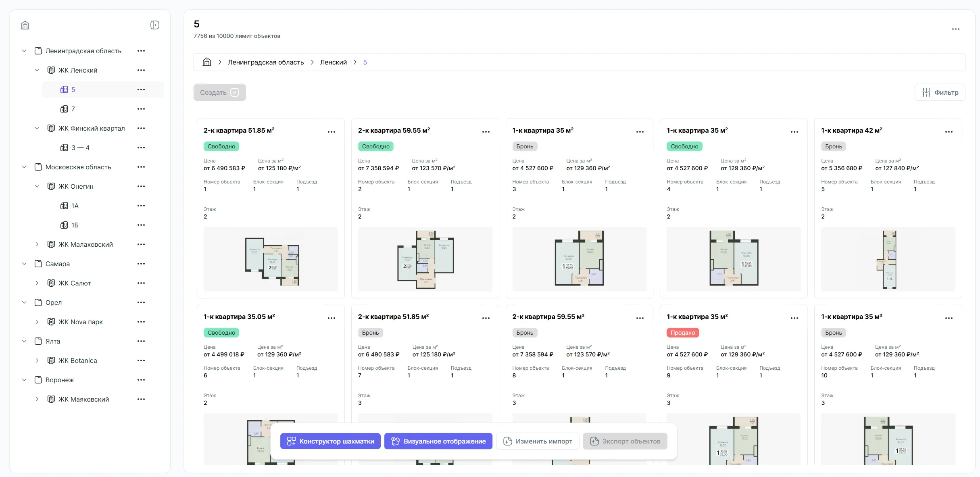This screenshot has height=477, width=980.
Task: Click the home building icon in sidebar
Action: pyautogui.click(x=25, y=25)
